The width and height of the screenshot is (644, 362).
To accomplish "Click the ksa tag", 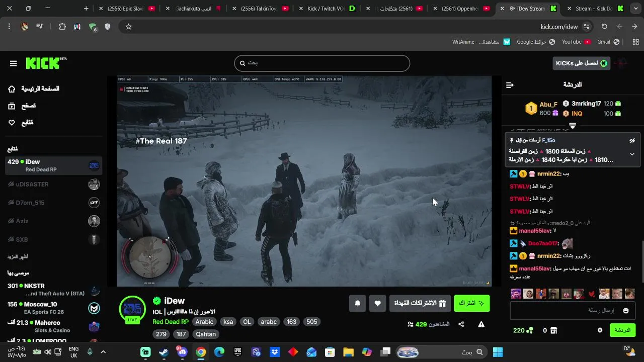I will click(x=228, y=322).
